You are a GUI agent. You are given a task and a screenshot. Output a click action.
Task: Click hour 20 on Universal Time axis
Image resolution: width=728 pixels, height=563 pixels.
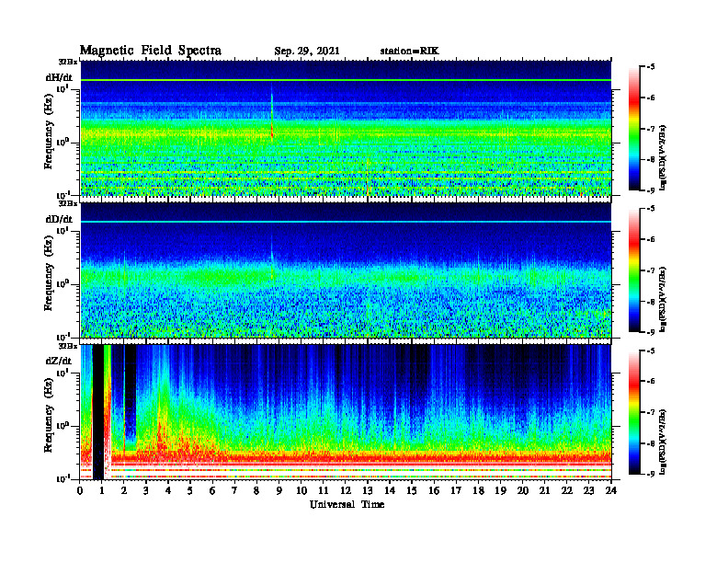pyautogui.click(x=523, y=491)
